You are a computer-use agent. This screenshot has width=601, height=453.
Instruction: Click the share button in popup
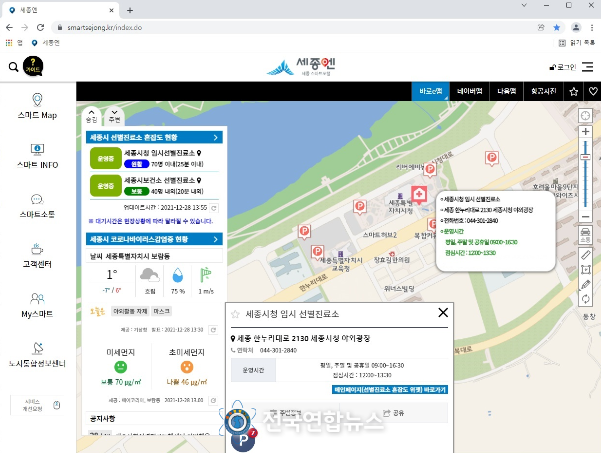pos(394,413)
